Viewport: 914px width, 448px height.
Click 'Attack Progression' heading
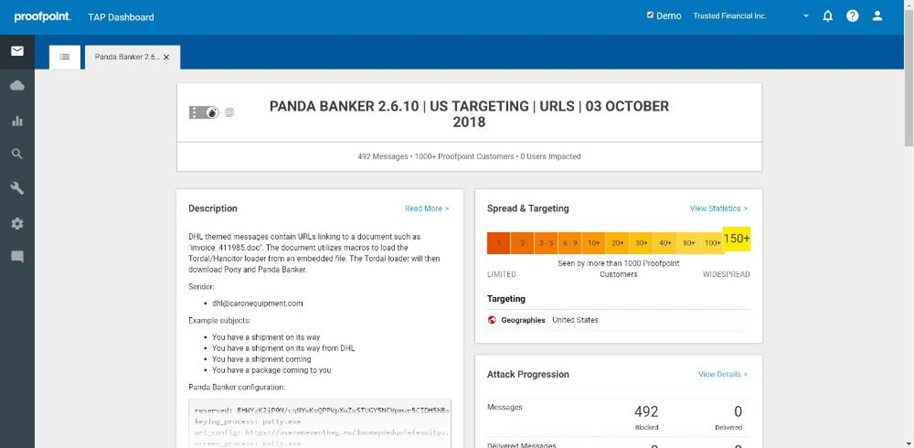pyautogui.click(x=528, y=375)
